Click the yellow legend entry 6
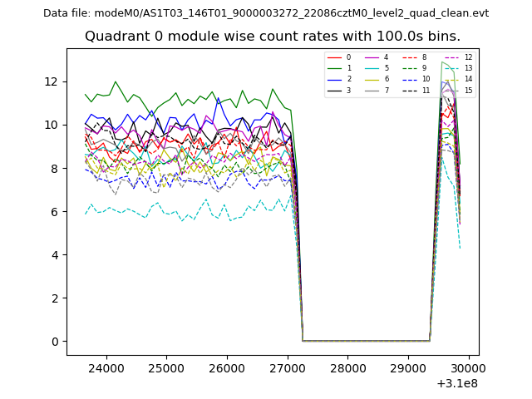 (x=372, y=79)
